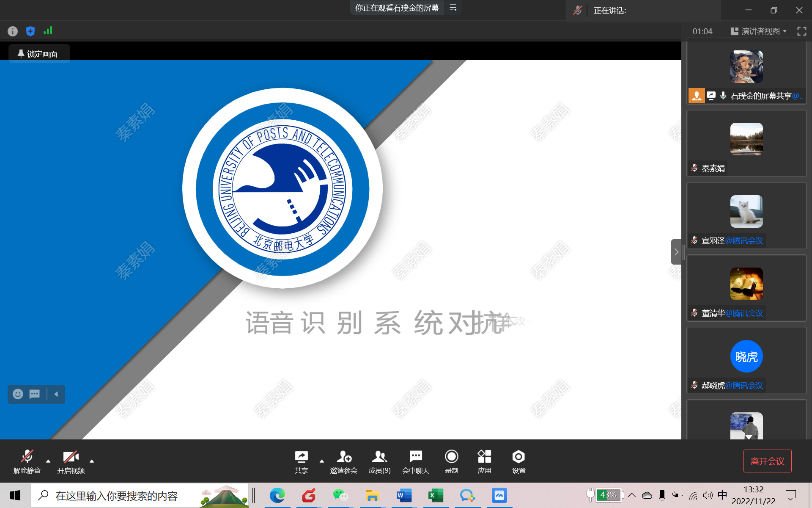The width and height of the screenshot is (812, 508).
Task: Open Tencent Meeting taskbar icon
Action: [499, 495]
